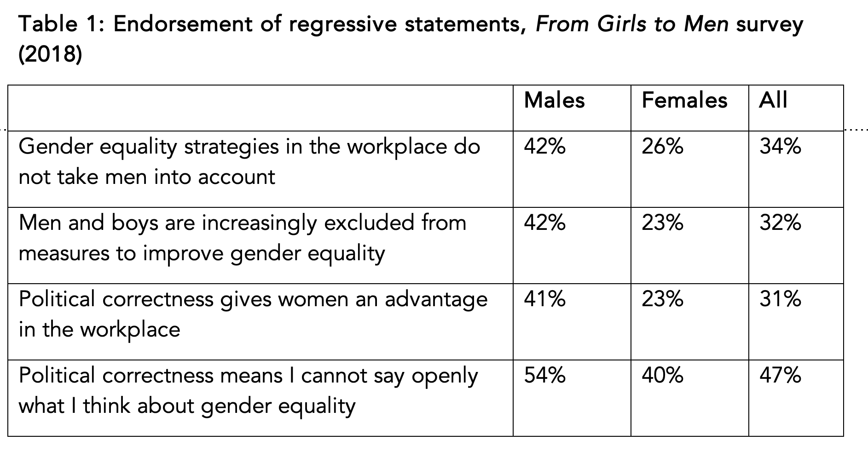Select the Males 54% cell
868x457 pixels.
pyautogui.click(x=544, y=376)
